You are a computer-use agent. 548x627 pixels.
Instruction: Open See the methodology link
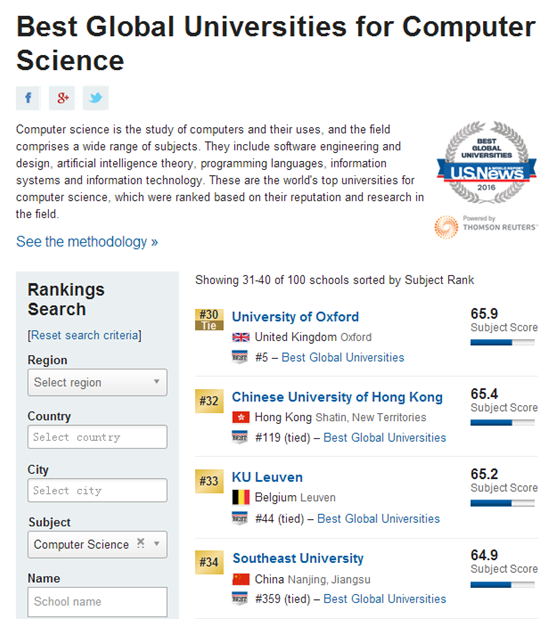87,242
